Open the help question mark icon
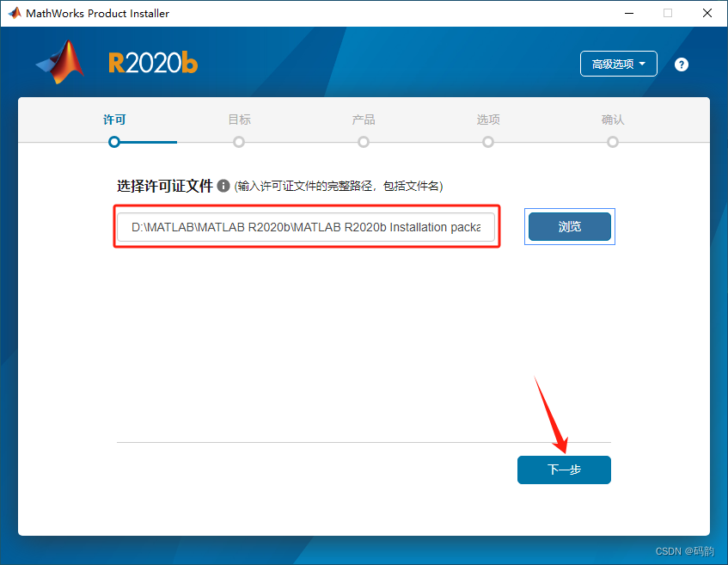Image resolution: width=728 pixels, height=565 pixels. pos(681,64)
